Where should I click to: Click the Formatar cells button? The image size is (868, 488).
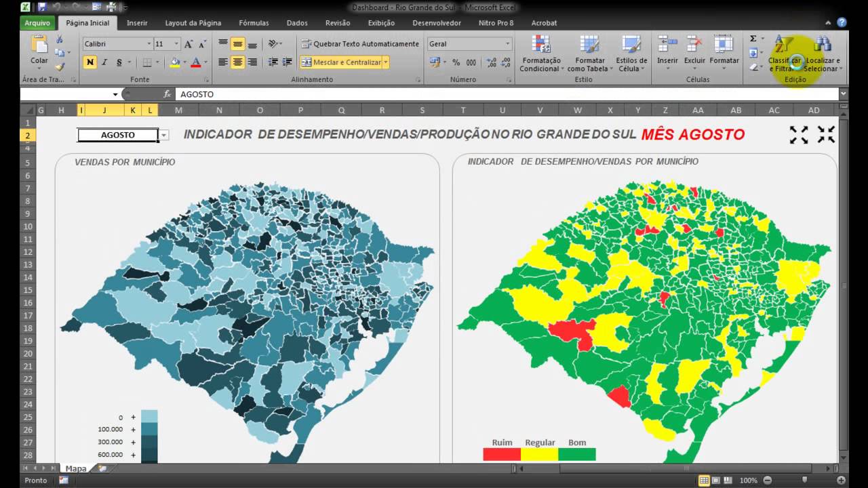pyautogui.click(x=724, y=54)
